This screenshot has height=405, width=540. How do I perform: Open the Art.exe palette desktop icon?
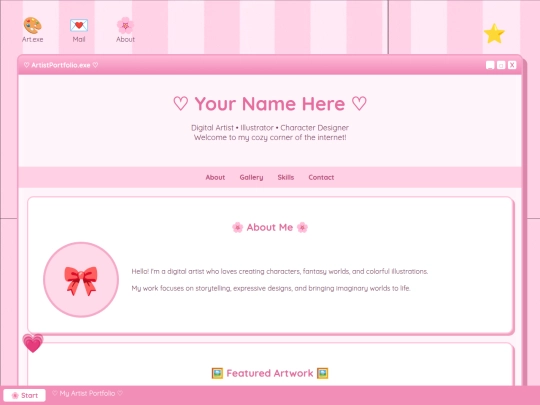tap(32, 30)
